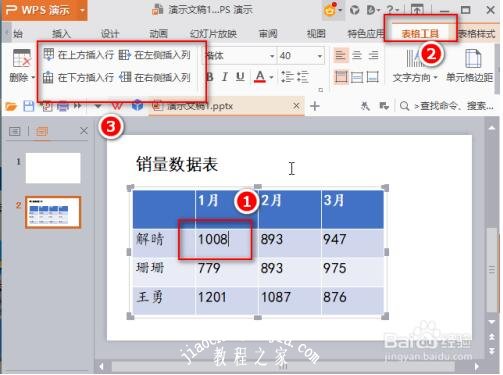
Task: Toggle left text alignment
Action: pyautogui.click(x=341, y=55)
